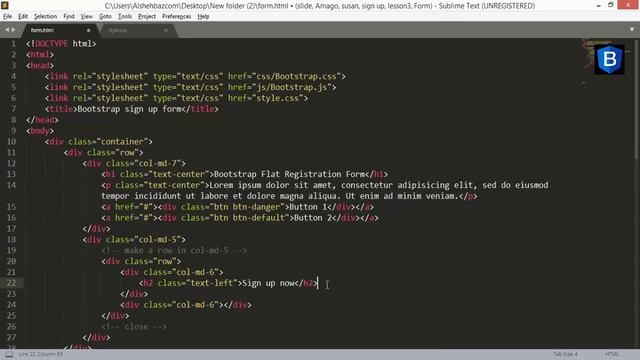This screenshot has width=640, height=360.
Task: Close the style.css tab
Action: tap(166, 30)
